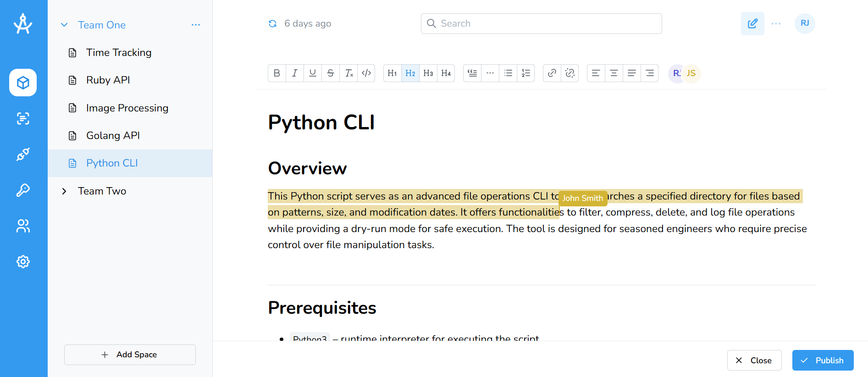This screenshot has height=377, width=868.
Task: Insert a numbered list
Action: point(526,73)
